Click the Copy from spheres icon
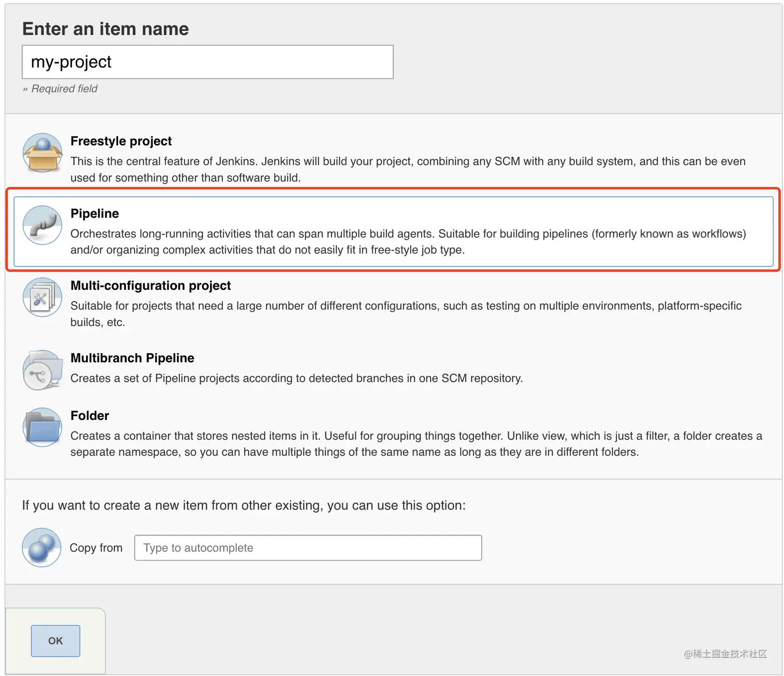Viewport: 784px width, 676px height. coord(42,547)
